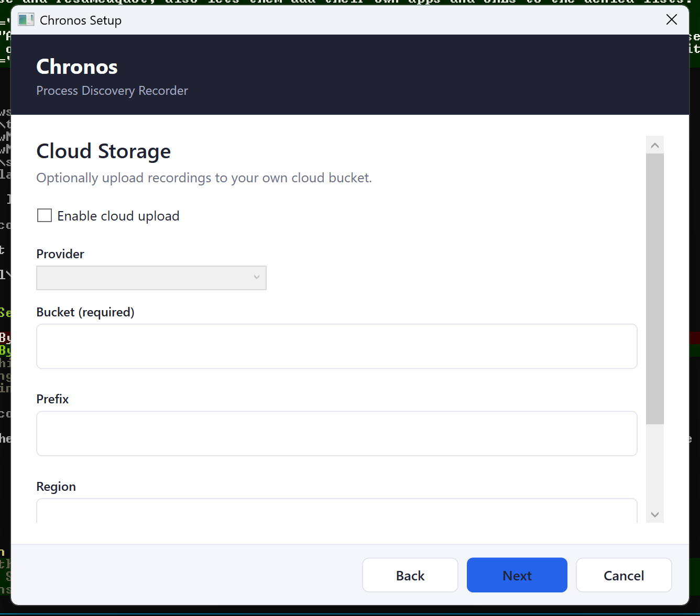Click the Chronos title in the header
700x616 pixels.
point(77,67)
